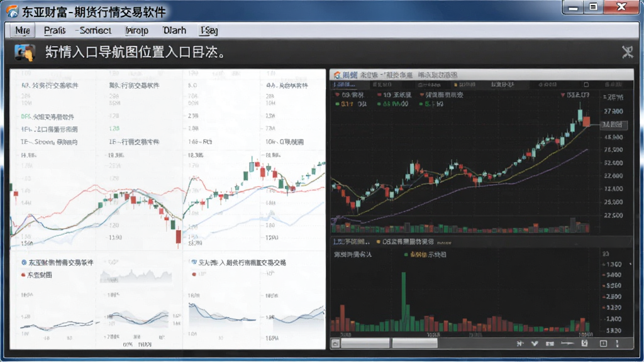Minimize the application window
Screen dimensions: 644x362
[574, 7]
